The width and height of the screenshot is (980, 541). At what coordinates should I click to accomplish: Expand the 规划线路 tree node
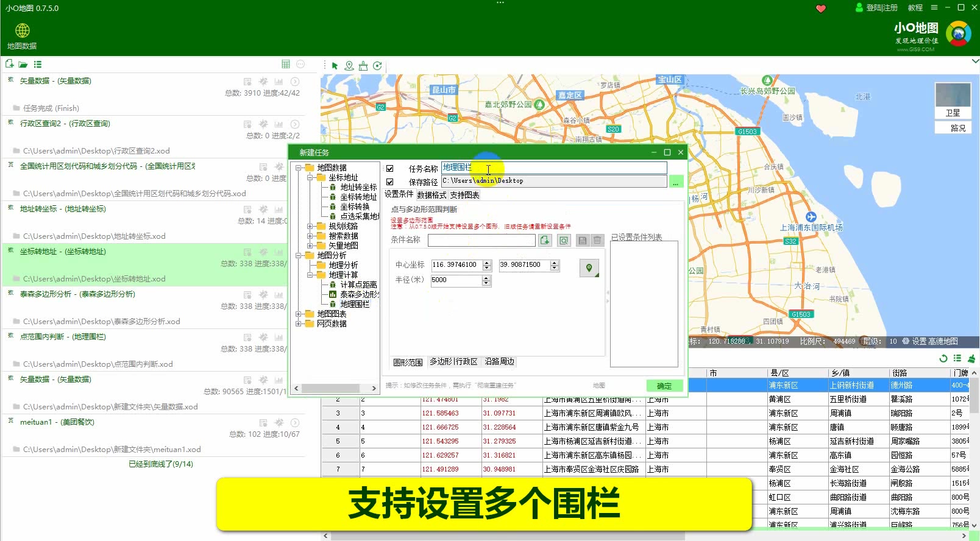click(x=310, y=226)
